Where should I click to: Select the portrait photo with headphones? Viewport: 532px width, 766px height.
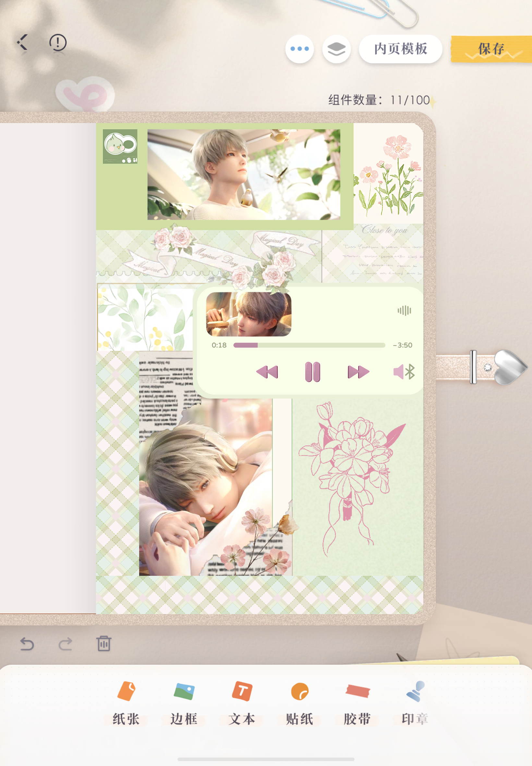pos(206,487)
